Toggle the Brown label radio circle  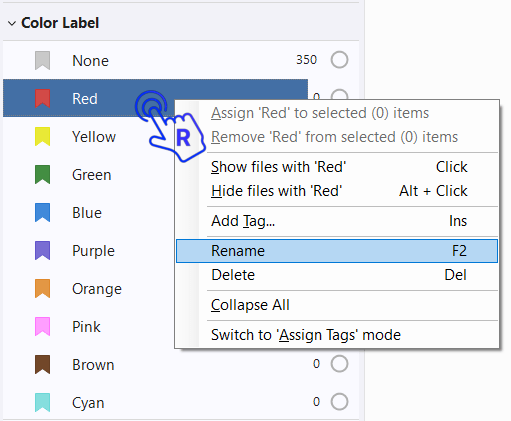339,364
